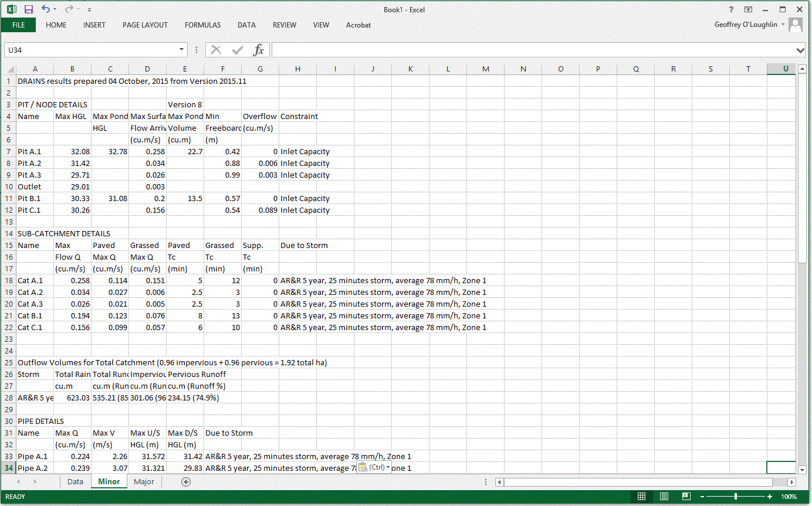Select cell containing 'Pit A.1'
The image size is (812, 506).
pos(35,151)
